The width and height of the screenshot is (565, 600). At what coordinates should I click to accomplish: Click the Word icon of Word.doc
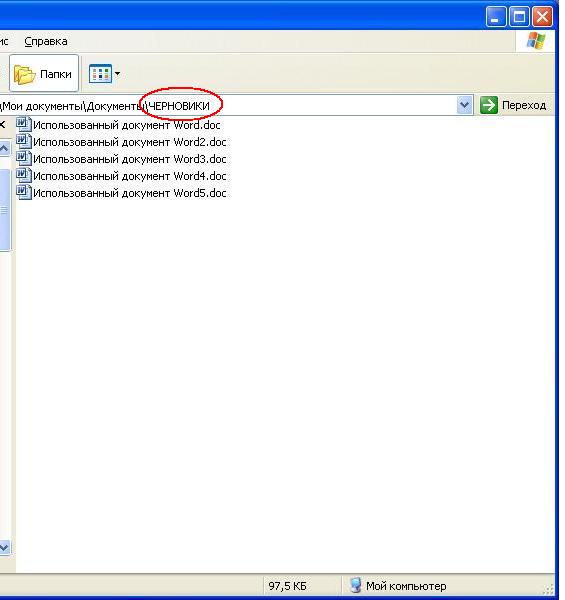(x=24, y=125)
